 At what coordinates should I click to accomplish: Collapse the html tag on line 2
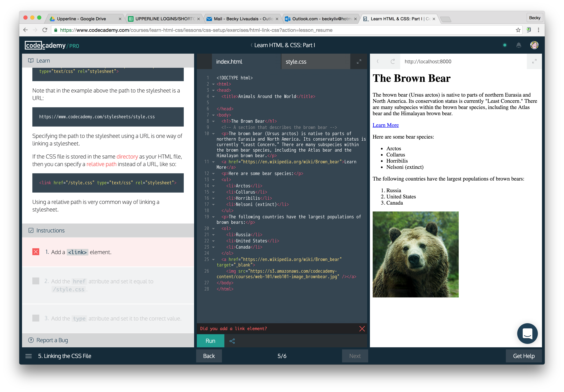pyautogui.click(x=213, y=84)
